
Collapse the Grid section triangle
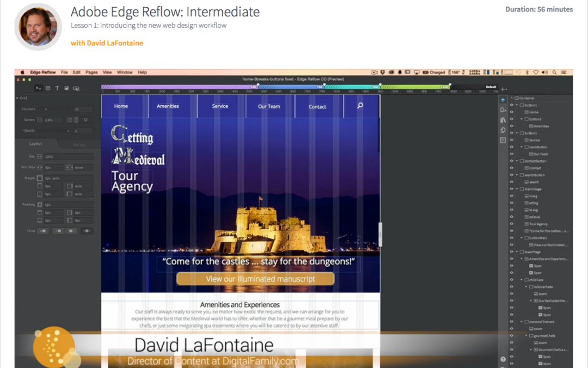click(x=17, y=99)
